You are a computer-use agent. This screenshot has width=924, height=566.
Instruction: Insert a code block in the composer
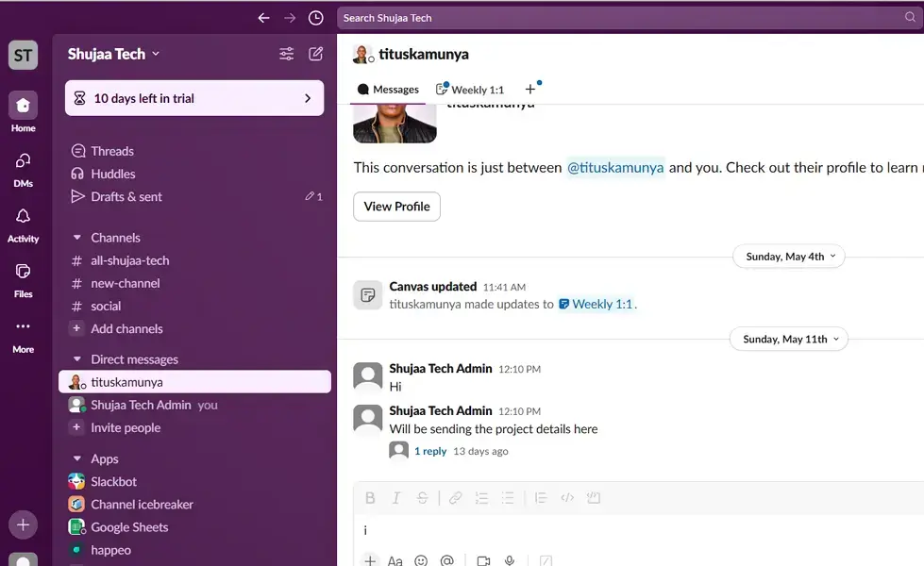point(594,498)
